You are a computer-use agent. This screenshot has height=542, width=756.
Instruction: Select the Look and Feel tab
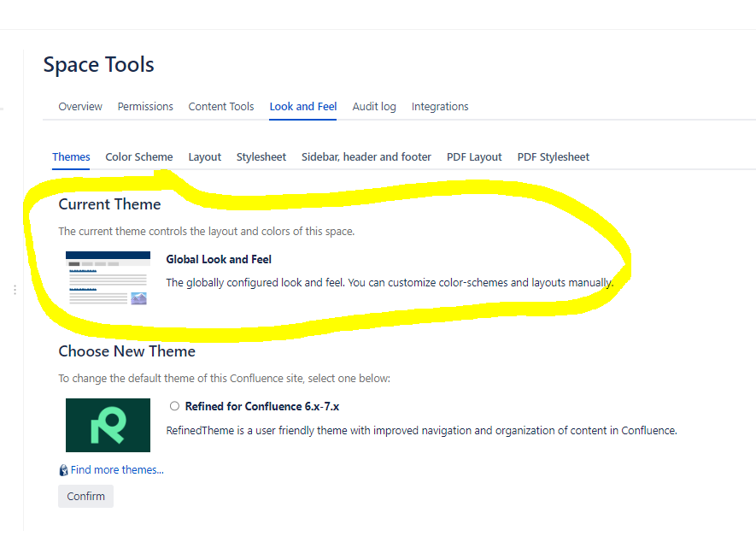302,107
